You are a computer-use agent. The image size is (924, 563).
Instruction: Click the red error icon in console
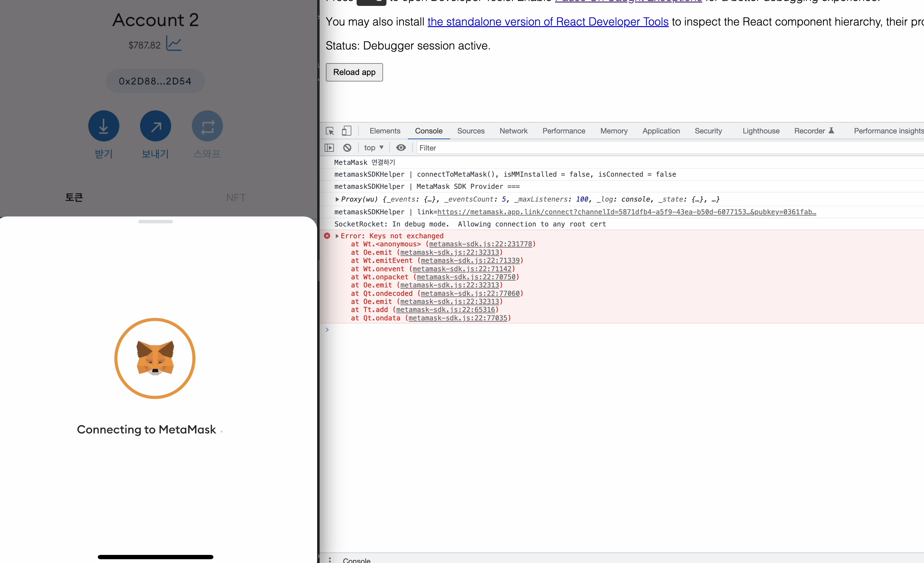(x=327, y=235)
